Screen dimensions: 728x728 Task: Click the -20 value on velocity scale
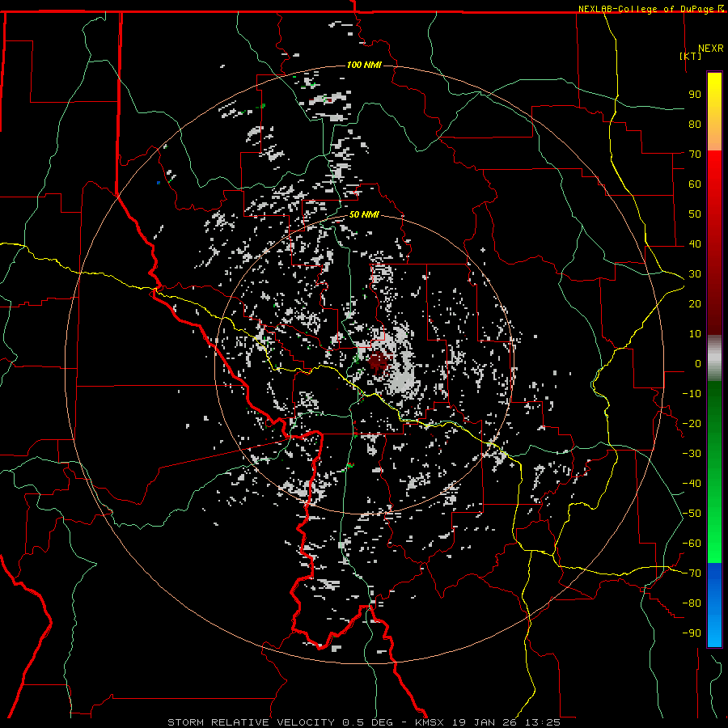point(692,423)
